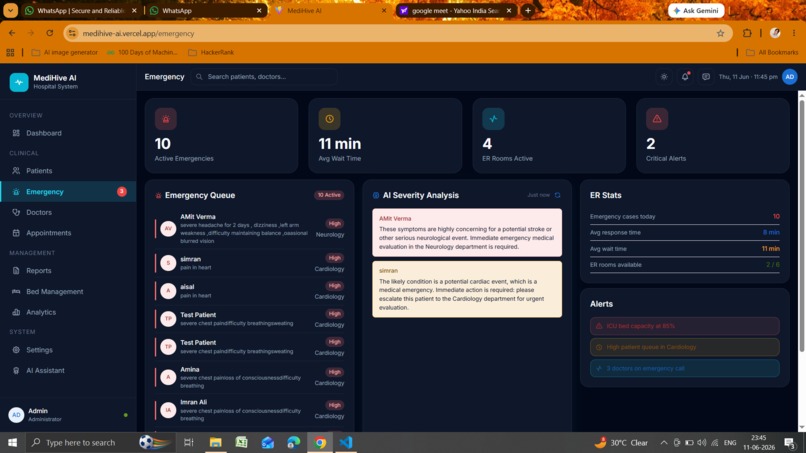Click the Avg Wait Time clock icon
Viewport: 806px width, 453px height.
pyautogui.click(x=329, y=119)
